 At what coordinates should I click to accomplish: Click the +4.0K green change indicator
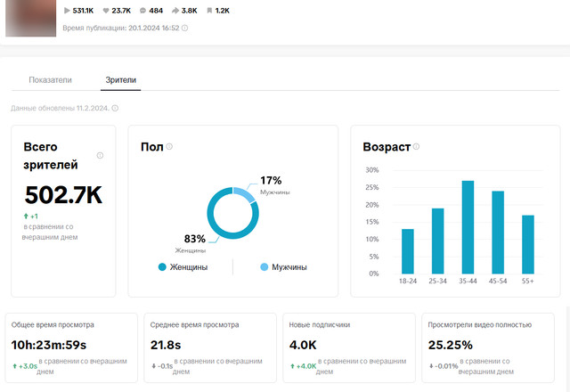[304, 366]
